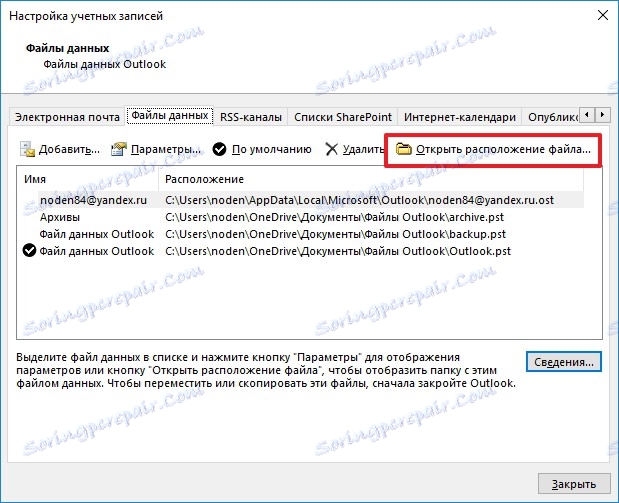Click the Добавить... button label
The height and width of the screenshot is (503, 619).
(69, 150)
